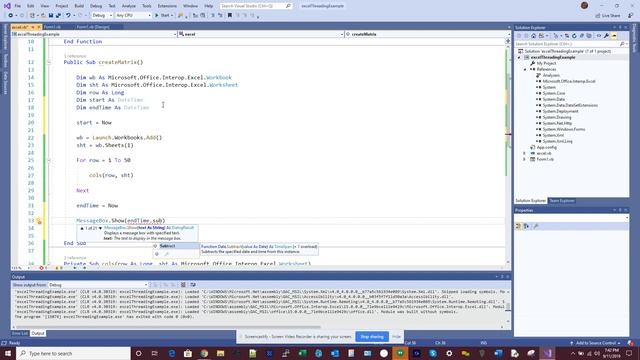Image resolution: width=640 pixels, height=360 pixels.
Task: Open the Show output from dropdown
Action: coord(98,285)
